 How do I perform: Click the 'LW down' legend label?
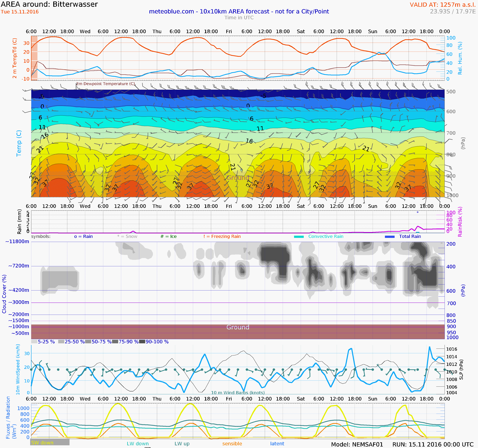click(x=138, y=444)
